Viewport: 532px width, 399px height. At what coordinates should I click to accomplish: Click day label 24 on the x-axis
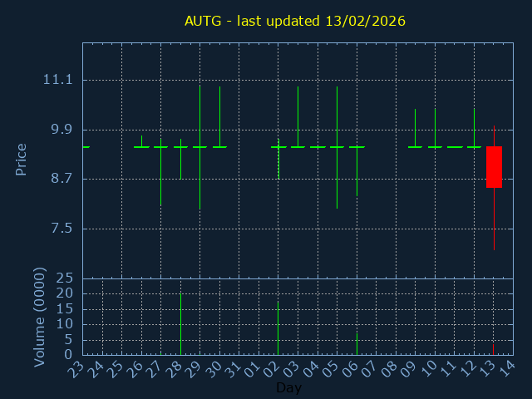(95, 369)
